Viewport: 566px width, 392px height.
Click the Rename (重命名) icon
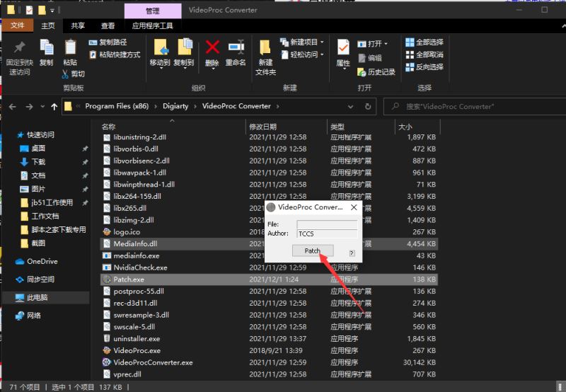[236, 47]
